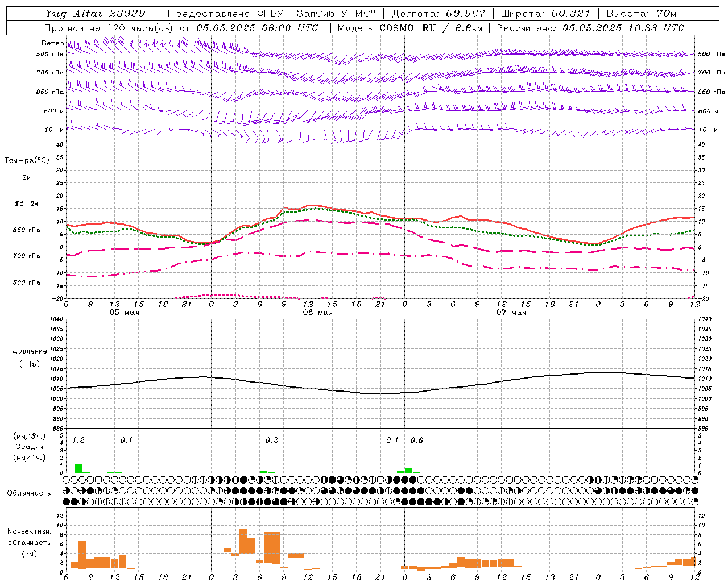Click the 0.6 precipitation total
The height and width of the screenshot is (582, 728).
(x=417, y=440)
